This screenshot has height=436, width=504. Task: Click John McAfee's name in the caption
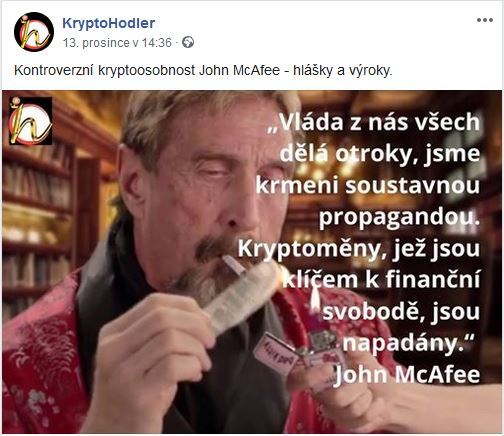coord(239,70)
